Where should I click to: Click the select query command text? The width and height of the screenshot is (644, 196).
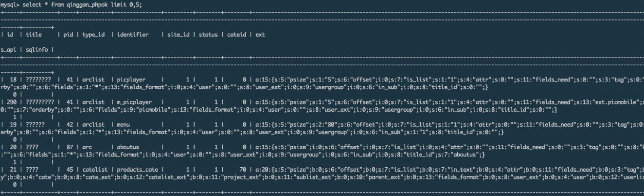[x=83, y=4]
